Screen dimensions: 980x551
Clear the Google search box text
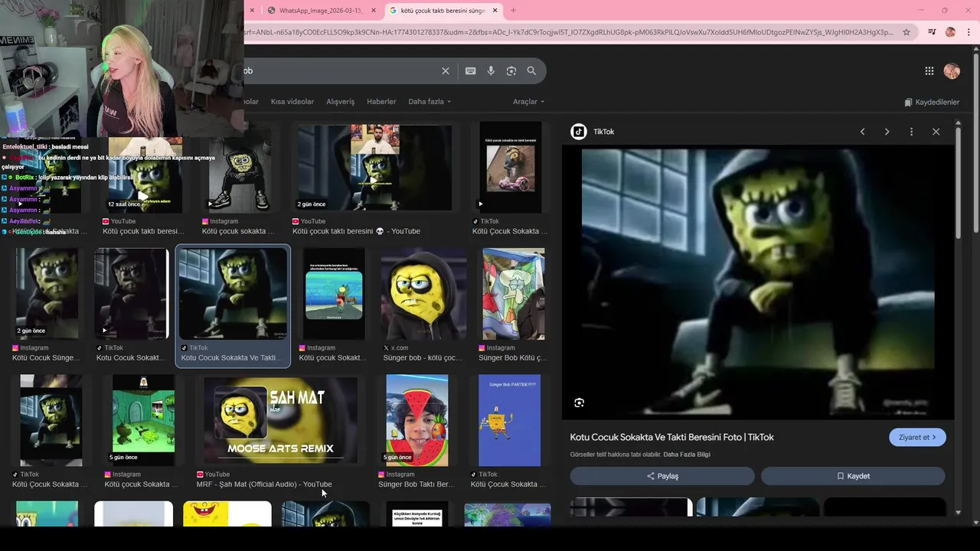point(446,71)
